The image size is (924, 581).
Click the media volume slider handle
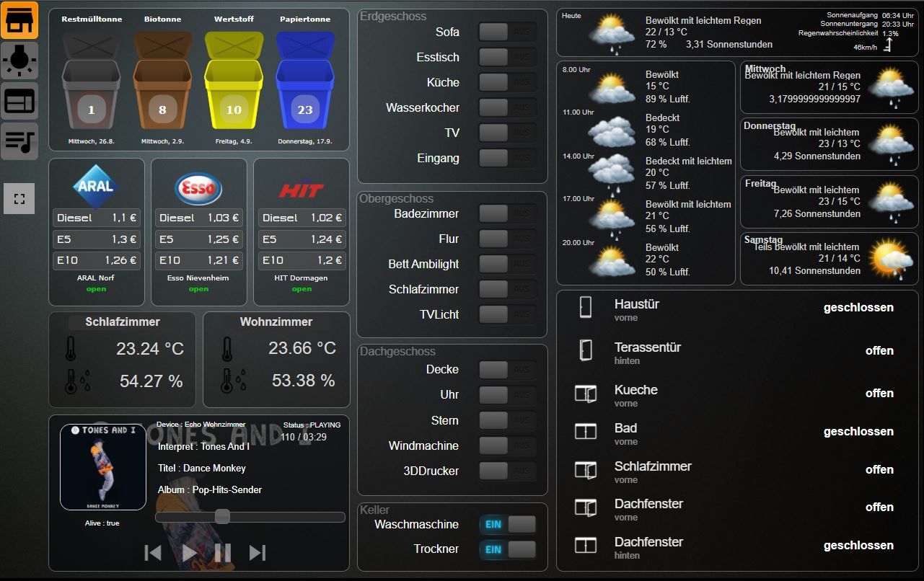(x=222, y=516)
